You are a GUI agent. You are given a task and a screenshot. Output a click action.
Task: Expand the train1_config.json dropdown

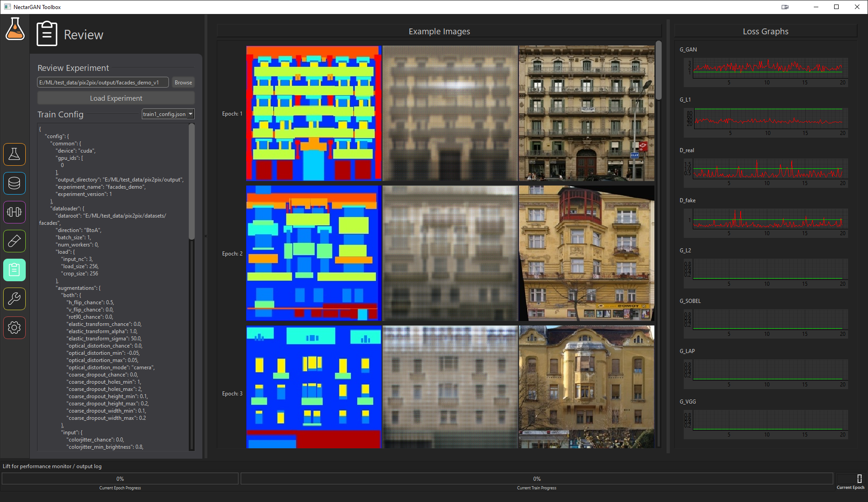tap(168, 114)
